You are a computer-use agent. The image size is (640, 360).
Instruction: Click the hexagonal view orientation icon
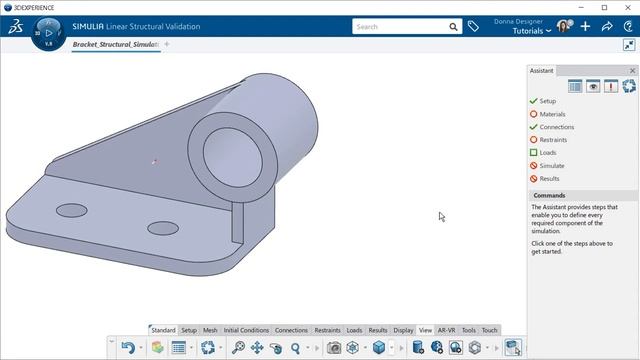pos(352,348)
